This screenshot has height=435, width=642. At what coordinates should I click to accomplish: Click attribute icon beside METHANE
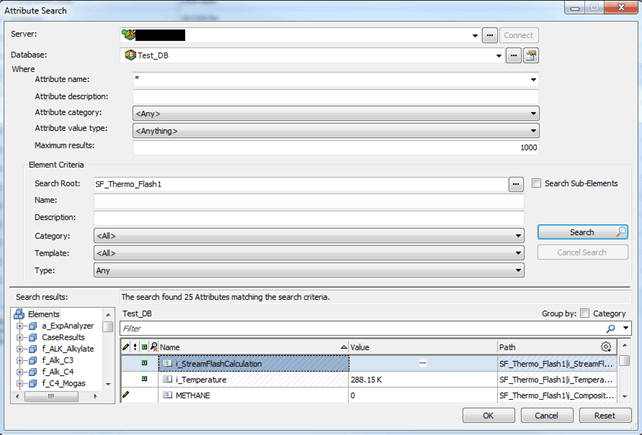(167, 395)
